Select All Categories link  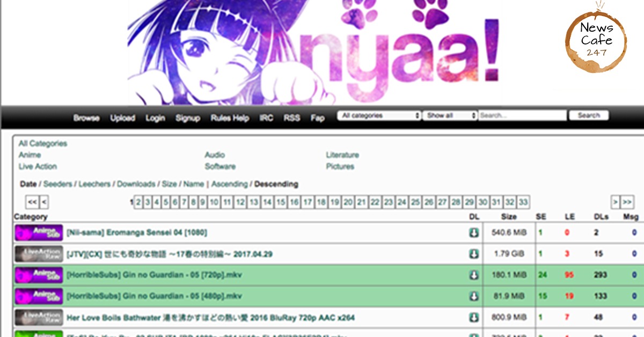pyautogui.click(x=43, y=143)
